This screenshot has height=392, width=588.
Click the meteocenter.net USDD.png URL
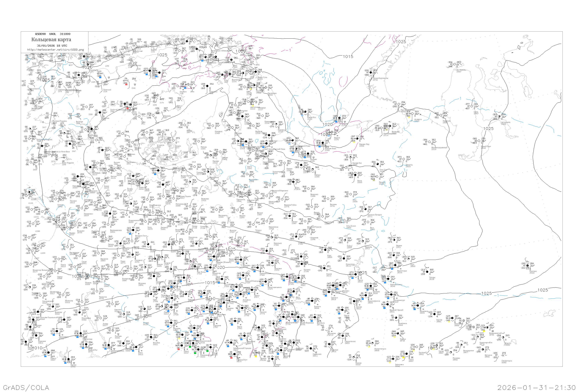pos(55,50)
